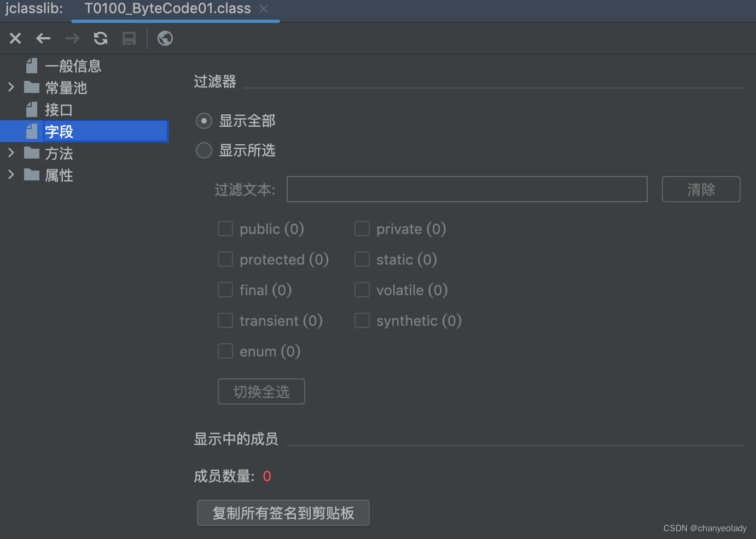The height and width of the screenshot is (539, 756).
Task: Click the forward navigation arrow icon
Action: tap(72, 38)
